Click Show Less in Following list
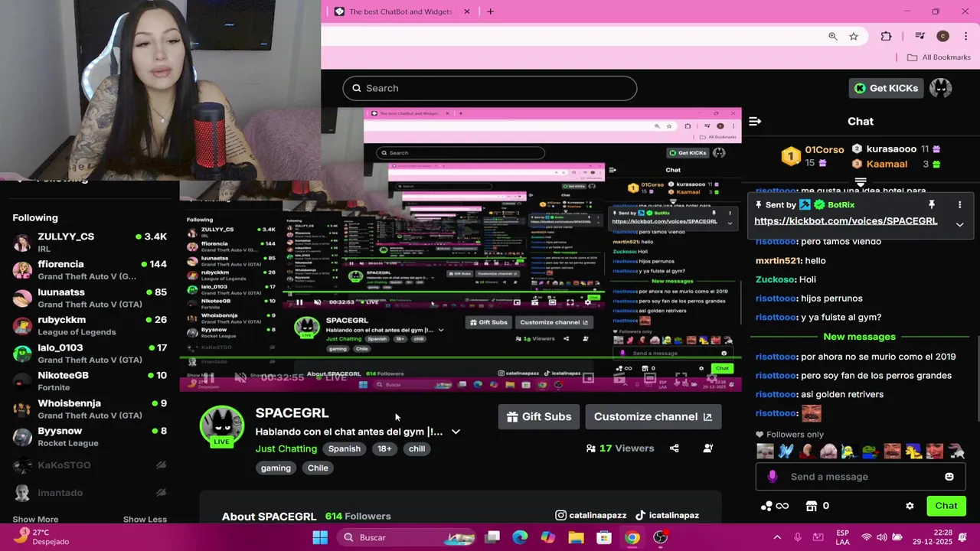980x551 pixels. click(145, 519)
